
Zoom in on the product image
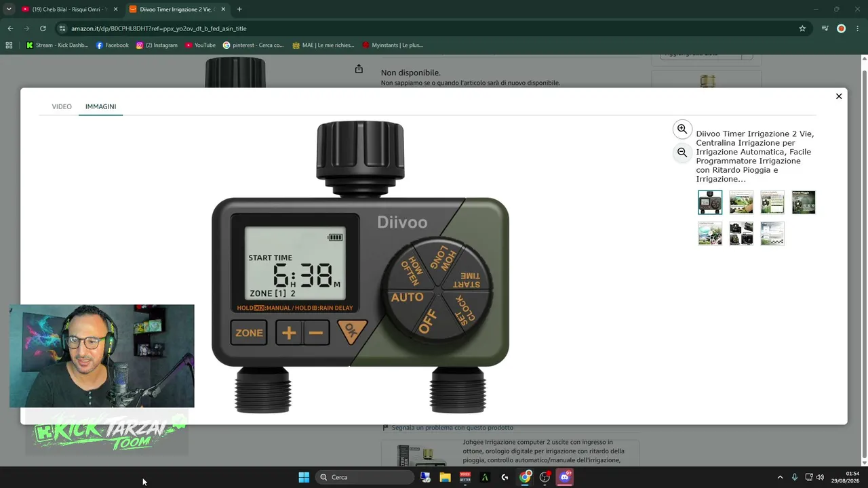682,129
